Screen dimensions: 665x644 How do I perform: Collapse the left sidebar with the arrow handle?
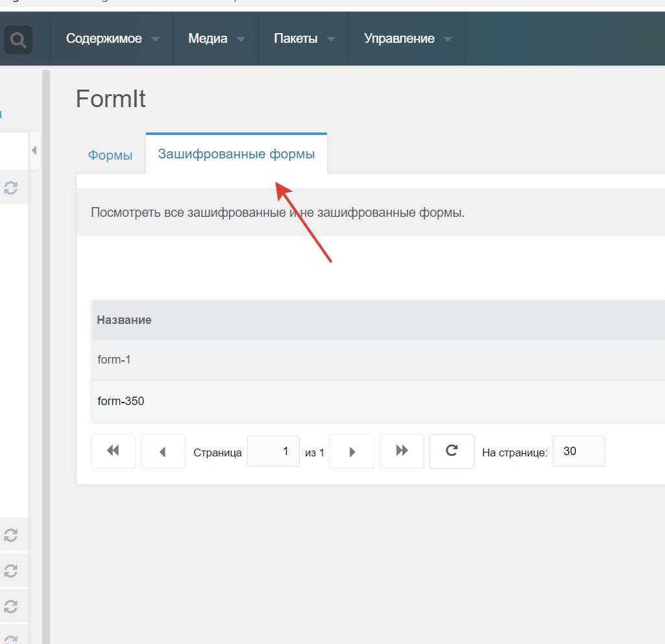coord(34,150)
